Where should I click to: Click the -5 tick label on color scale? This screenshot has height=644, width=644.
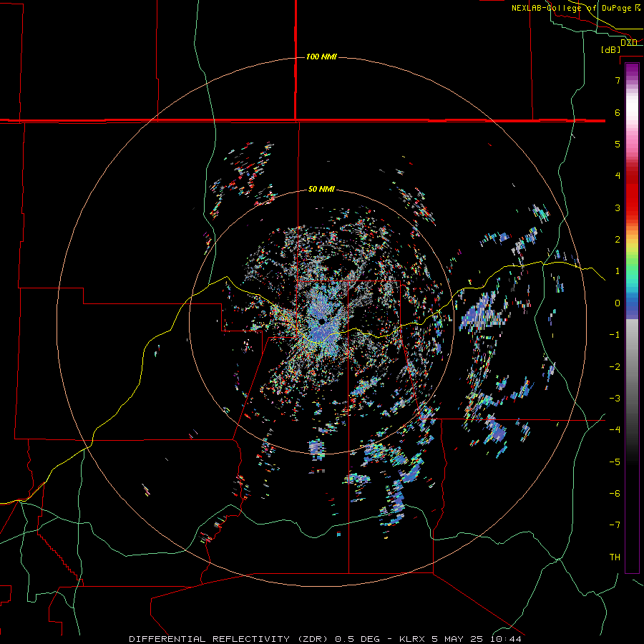click(615, 462)
